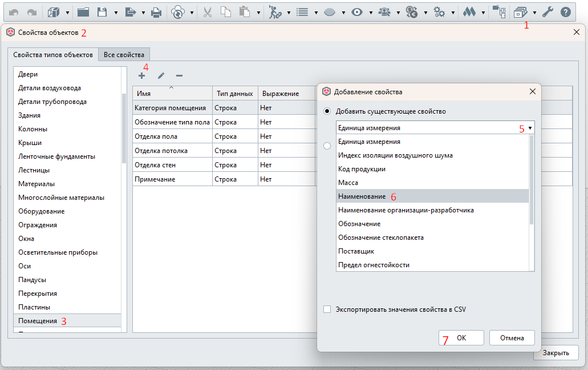The image size is (588, 370).
Task: Edit the property with the pencil icon
Action: point(161,76)
